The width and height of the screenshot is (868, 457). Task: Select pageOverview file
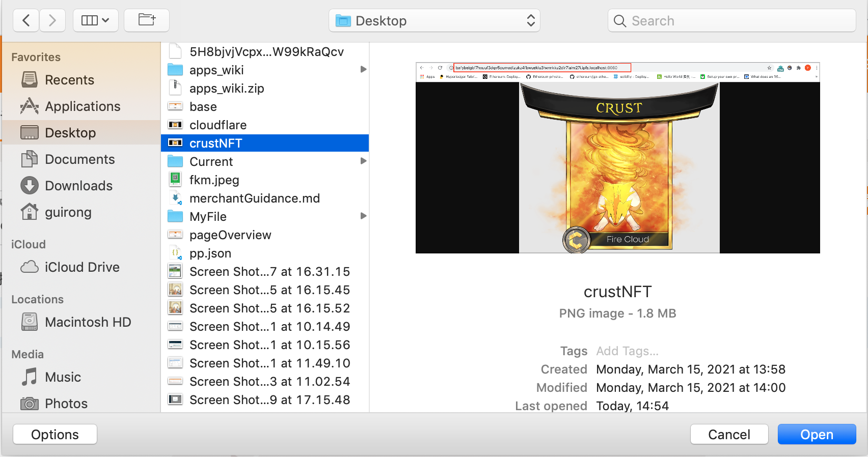click(x=265, y=235)
